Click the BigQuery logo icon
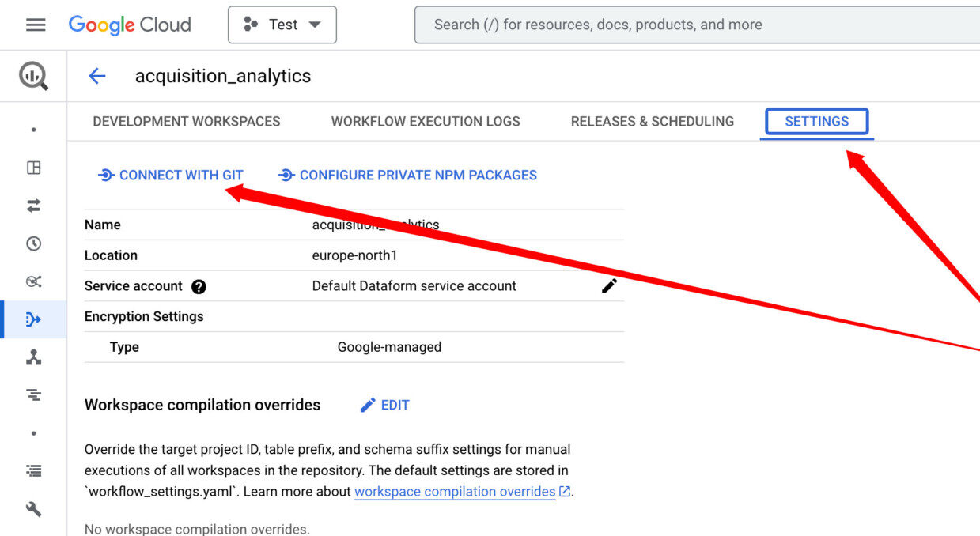This screenshot has width=980, height=536. [33, 76]
